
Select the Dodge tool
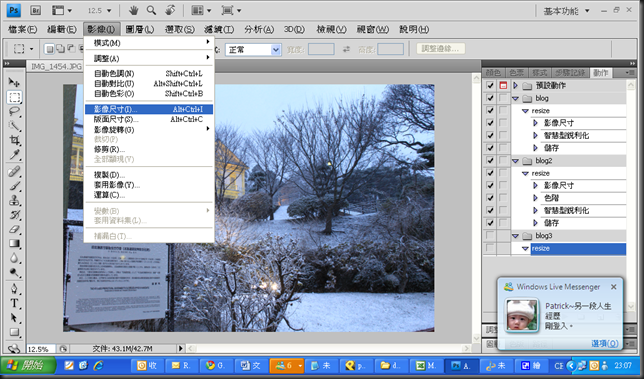(14, 272)
